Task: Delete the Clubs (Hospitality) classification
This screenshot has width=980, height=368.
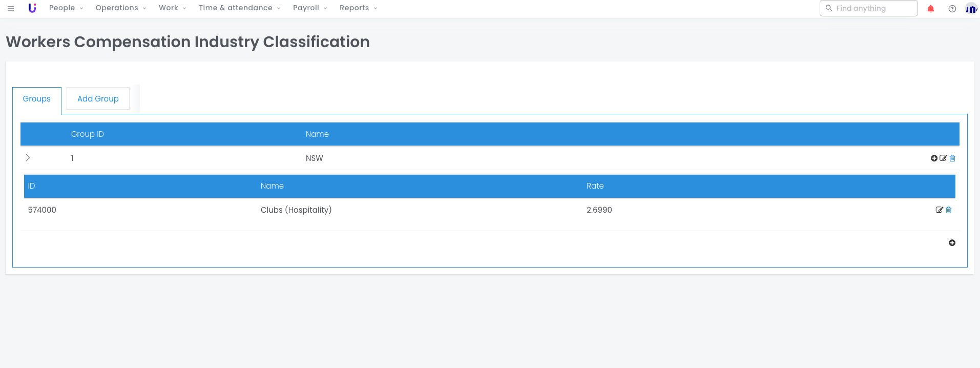Action: point(949,210)
